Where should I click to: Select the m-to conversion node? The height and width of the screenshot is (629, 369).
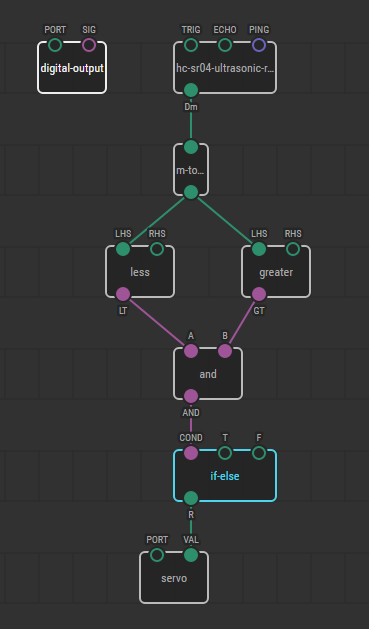[x=191, y=170]
